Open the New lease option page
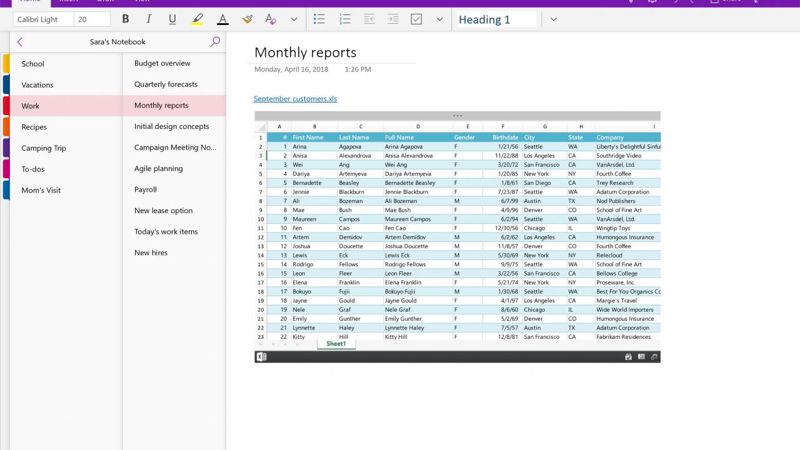Viewport: 800px width, 450px height. tap(174, 210)
